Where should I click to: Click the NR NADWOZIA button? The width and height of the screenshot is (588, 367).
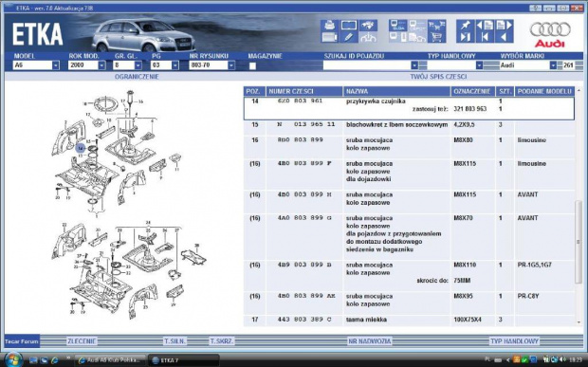[x=369, y=341]
